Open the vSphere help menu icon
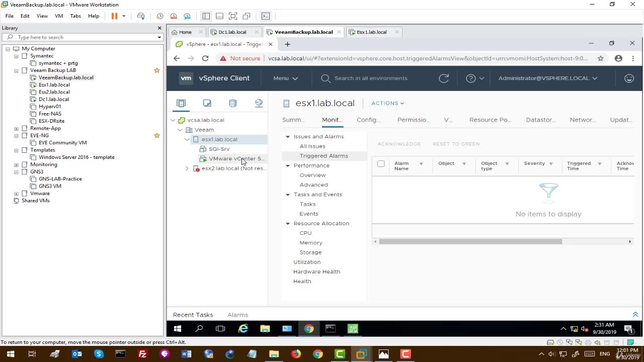Image resolution: width=644 pixels, height=362 pixels. (471, 78)
